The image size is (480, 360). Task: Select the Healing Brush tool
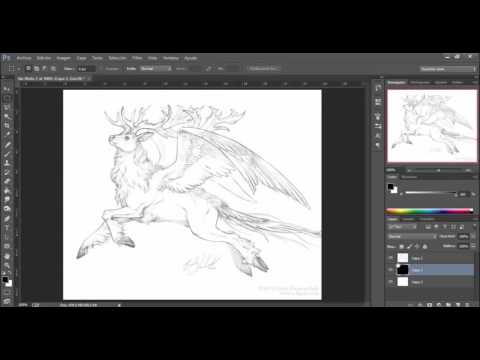(x=7, y=145)
